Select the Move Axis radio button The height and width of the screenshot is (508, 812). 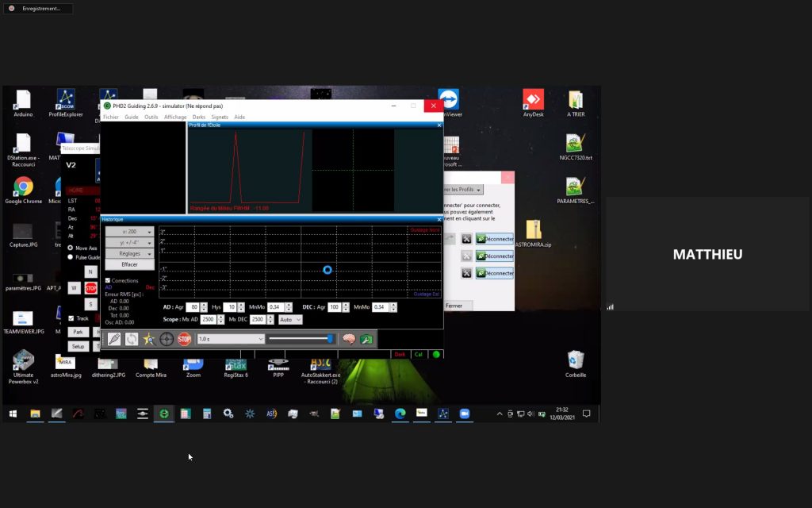(x=71, y=248)
